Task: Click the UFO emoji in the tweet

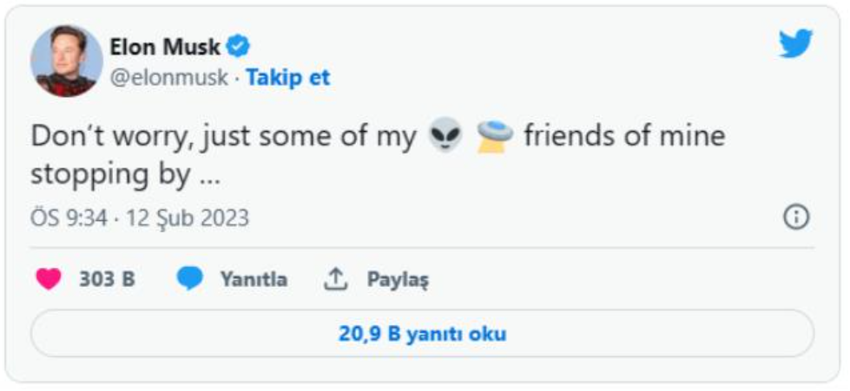Action: coord(495,136)
